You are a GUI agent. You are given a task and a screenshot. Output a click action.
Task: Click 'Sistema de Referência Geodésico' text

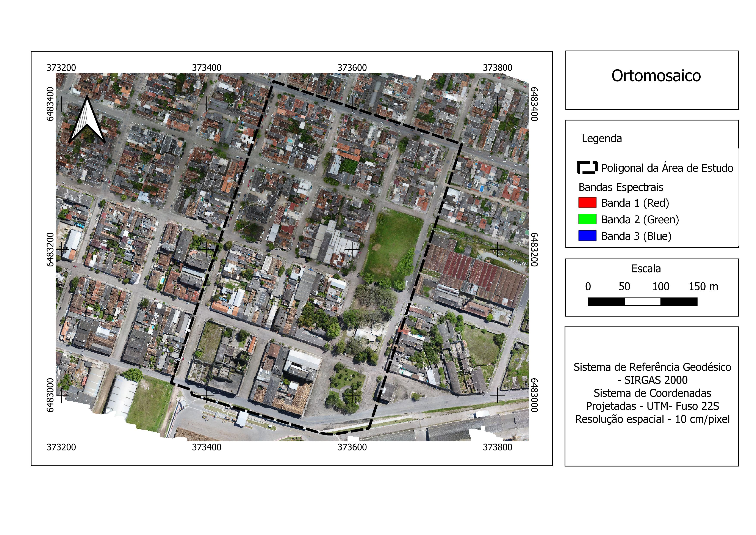[x=652, y=367]
